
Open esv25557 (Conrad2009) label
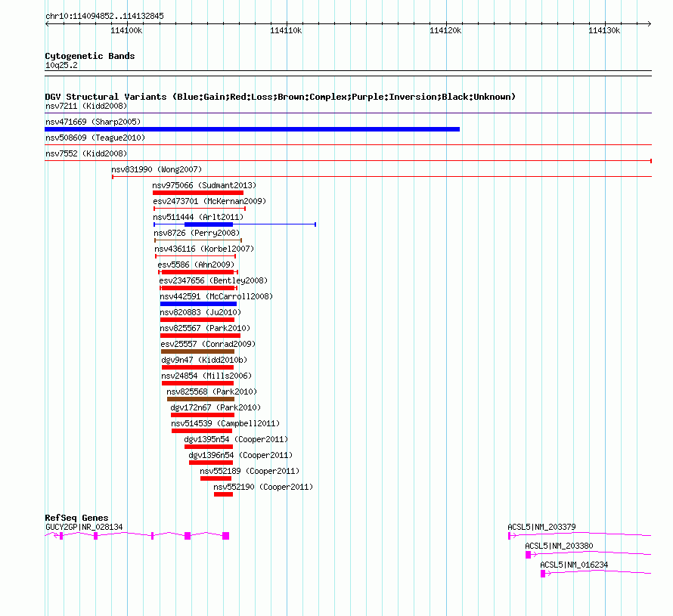pyautogui.click(x=208, y=344)
